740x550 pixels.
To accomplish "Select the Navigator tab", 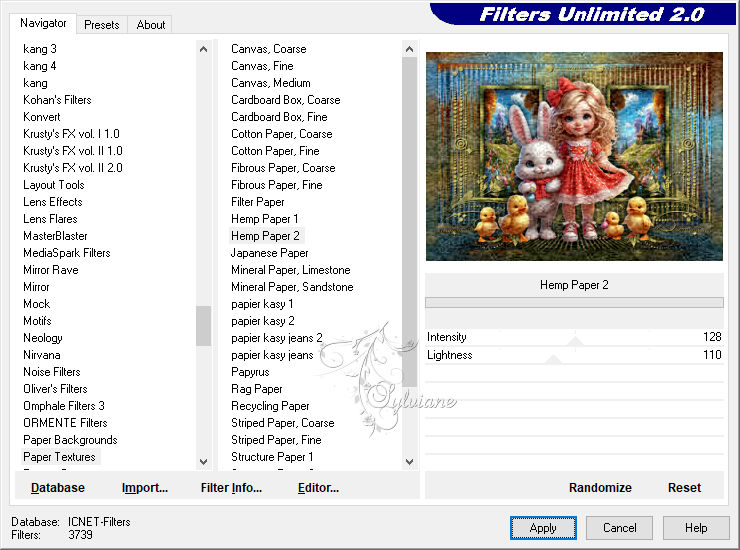I will (x=43, y=23).
